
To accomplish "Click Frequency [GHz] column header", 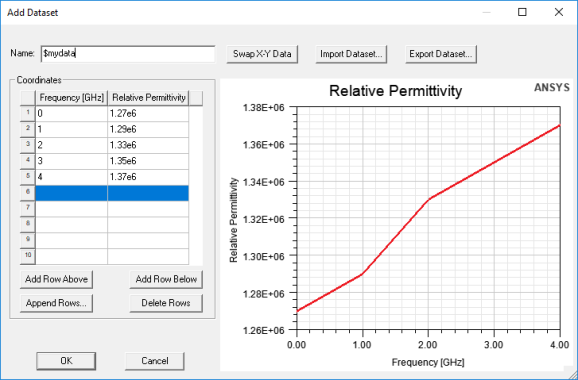I will [72, 98].
